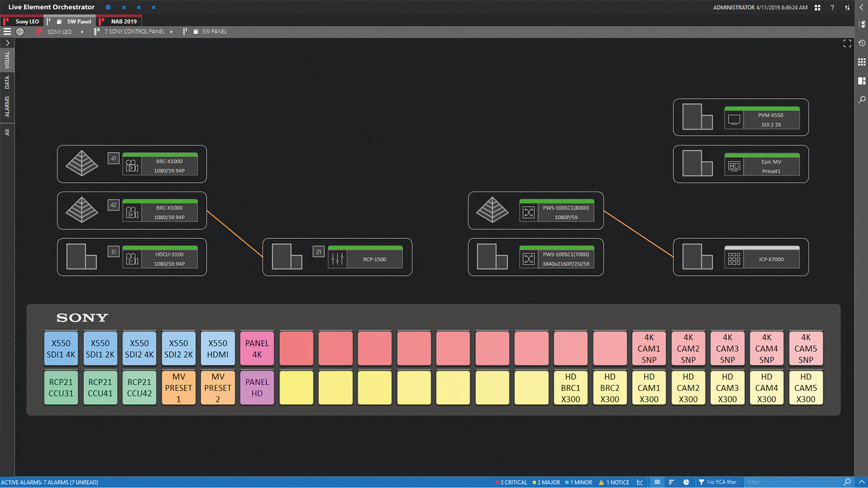Click the 4K CAM1 SNP button

649,348
